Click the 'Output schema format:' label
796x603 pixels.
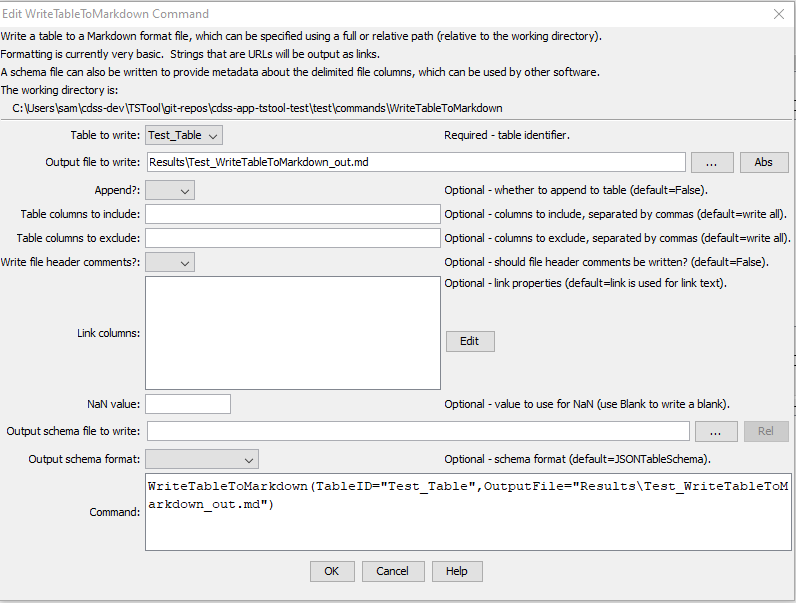point(84,459)
